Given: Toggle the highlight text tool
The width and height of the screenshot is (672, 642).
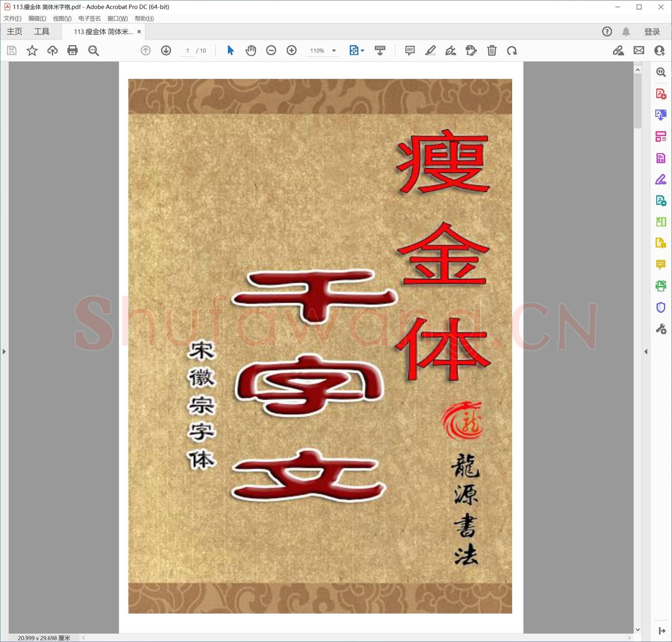Looking at the screenshot, I should [x=430, y=50].
